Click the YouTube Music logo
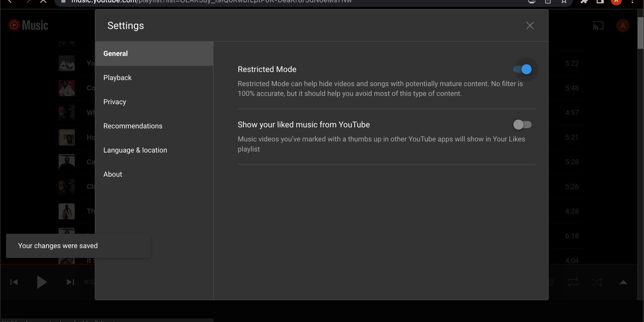 pyautogui.click(x=28, y=25)
